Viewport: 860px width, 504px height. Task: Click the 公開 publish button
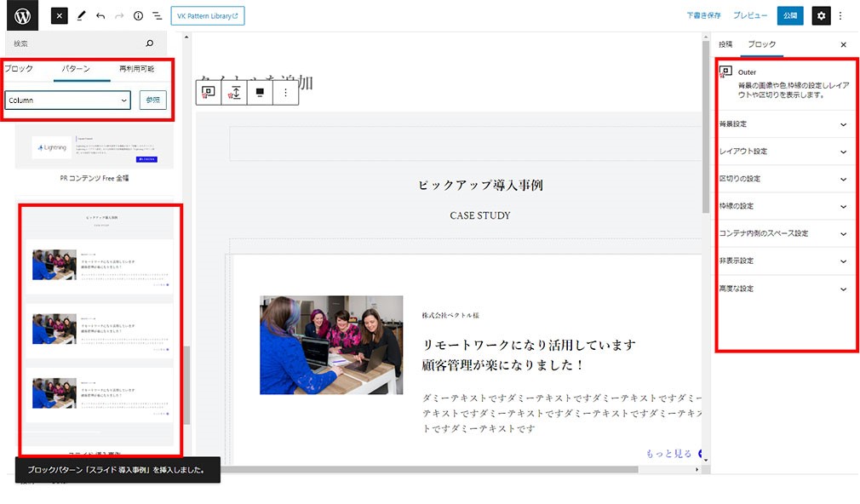(790, 15)
